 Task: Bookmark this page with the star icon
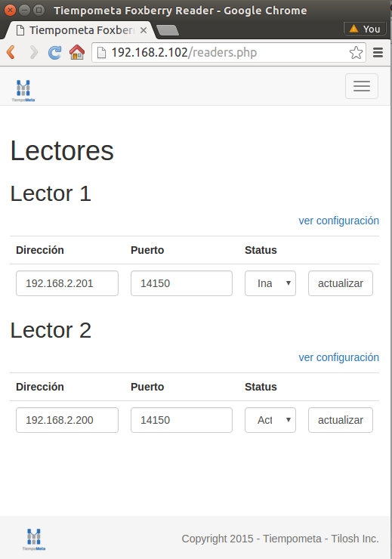[356, 53]
